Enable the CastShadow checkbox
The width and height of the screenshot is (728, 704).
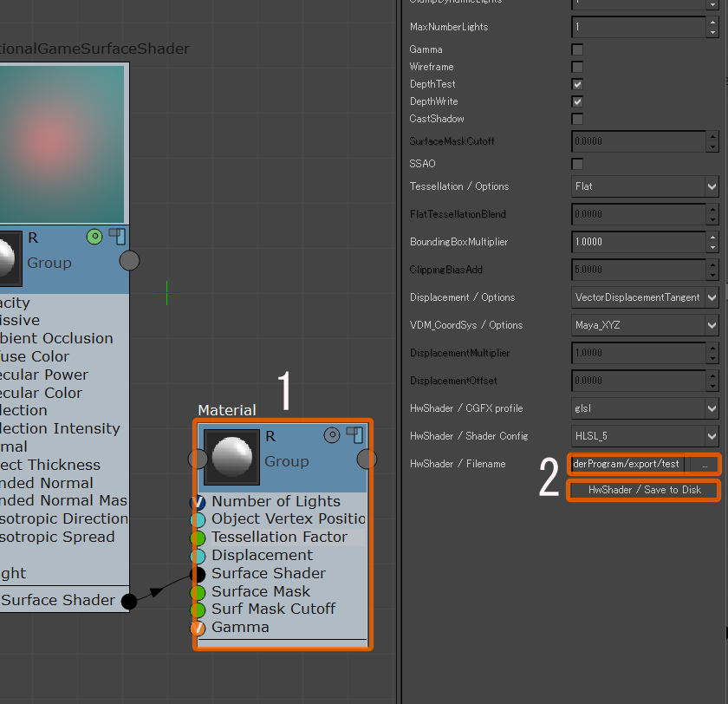pos(577,119)
